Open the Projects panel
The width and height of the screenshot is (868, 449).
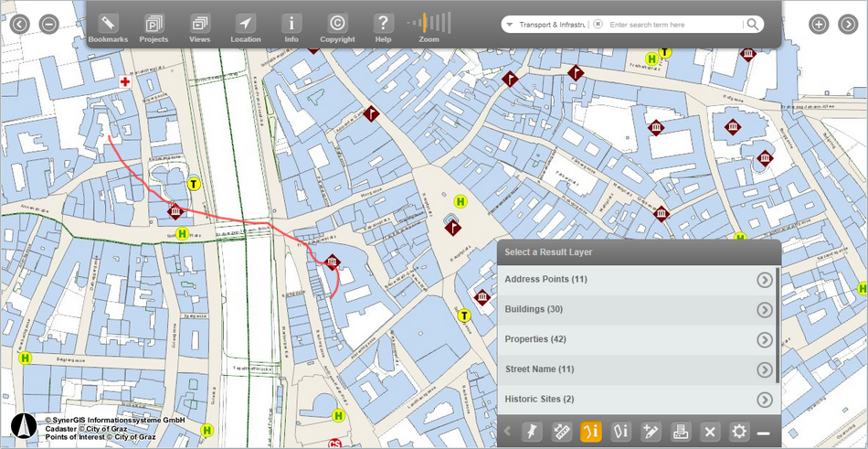[153, 28]
